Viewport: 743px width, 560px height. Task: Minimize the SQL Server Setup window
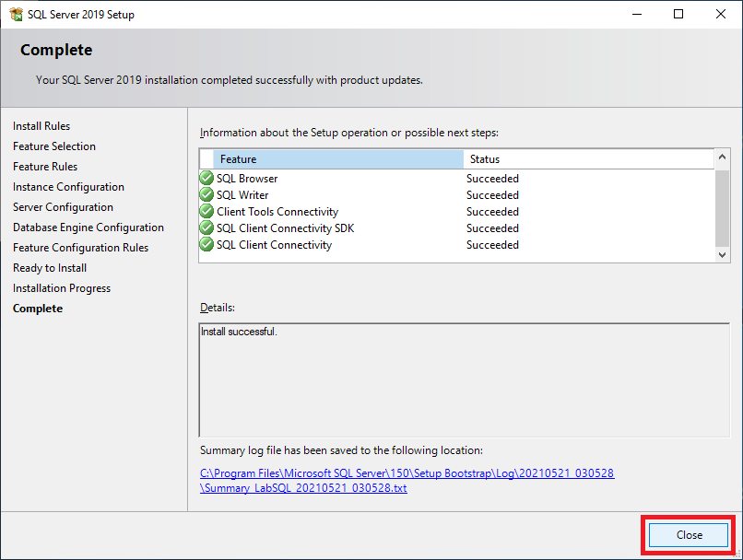pyautogui.click(x=636, y=14)
